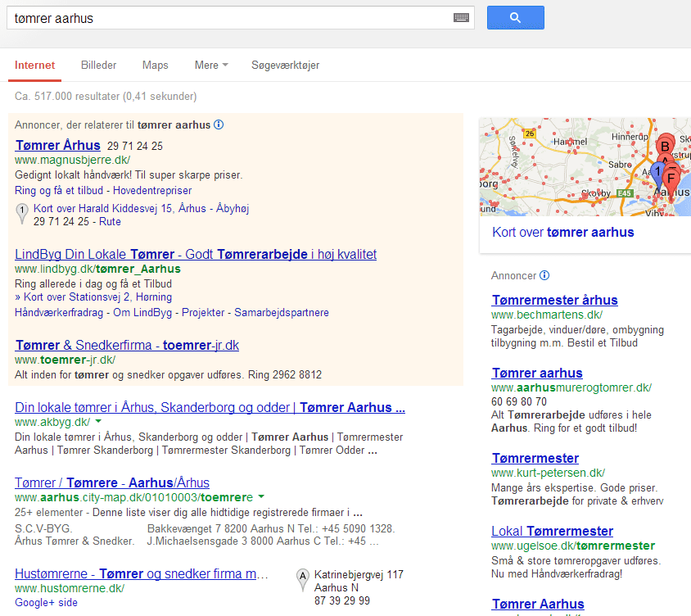The image size is (691, 616).
Task: Click the 'Ca. 517.000 resultater' count text
Action: click(x=106, y=96)
